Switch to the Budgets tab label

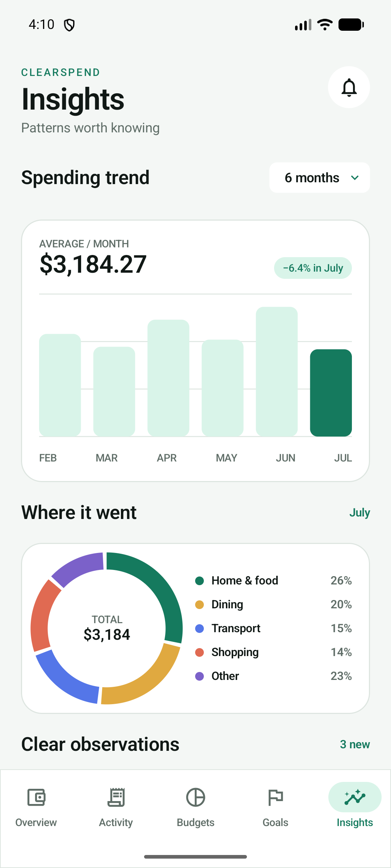pyautogui.click(x=195, y=822)
